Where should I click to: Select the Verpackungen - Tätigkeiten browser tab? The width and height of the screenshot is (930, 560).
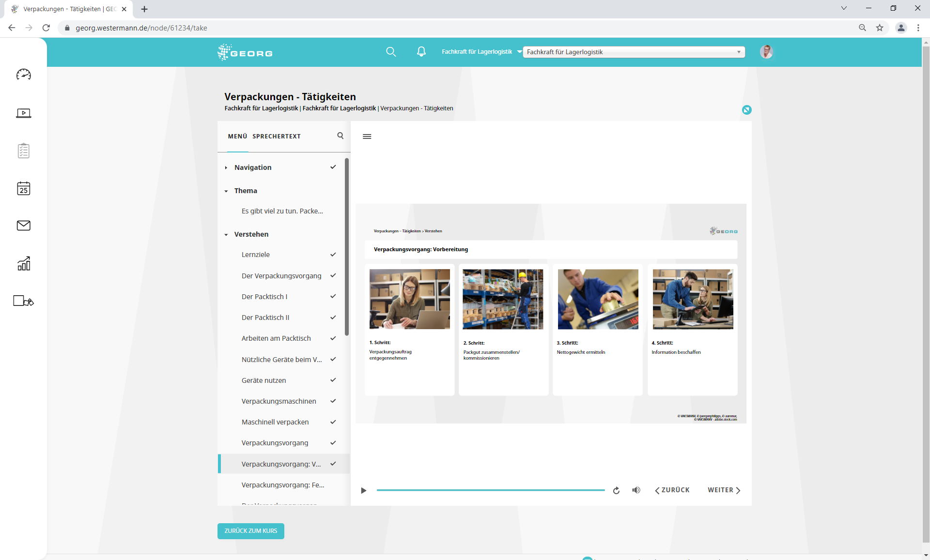point(69,9)
